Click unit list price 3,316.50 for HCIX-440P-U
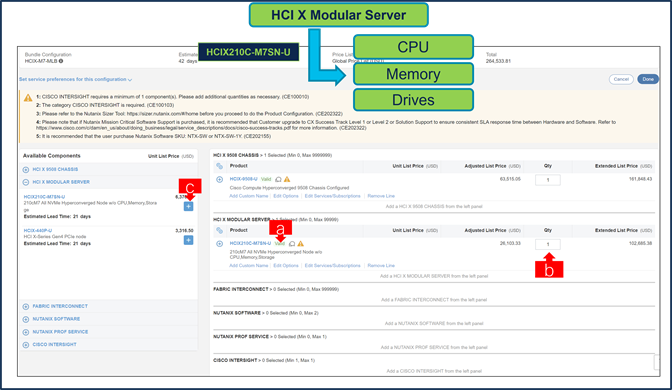Image resolution: width=672 pixels, height=390 pixels. [x=184, y=231]
